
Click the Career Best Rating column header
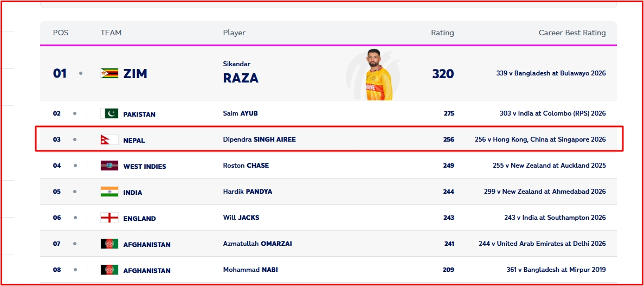pyautogui.click(x=572, y=33)
